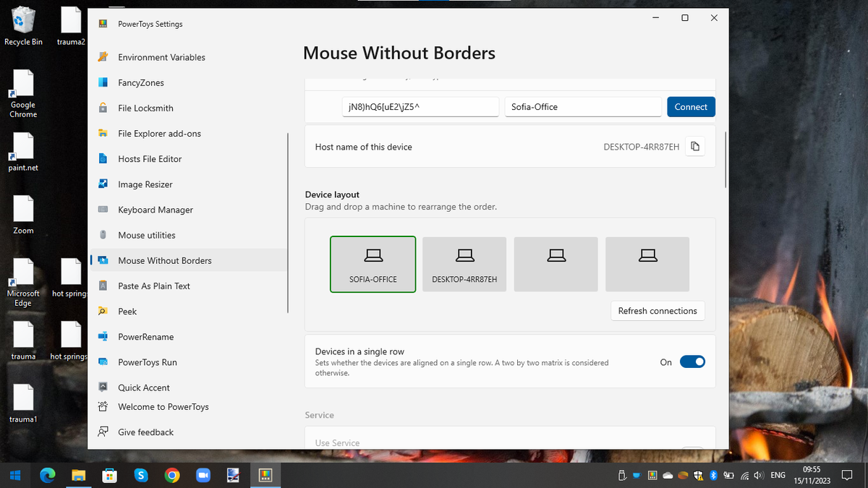Viewport: 868px width, 488px height.
Task: Open FancyZones settings
Action: pos(140,82)
